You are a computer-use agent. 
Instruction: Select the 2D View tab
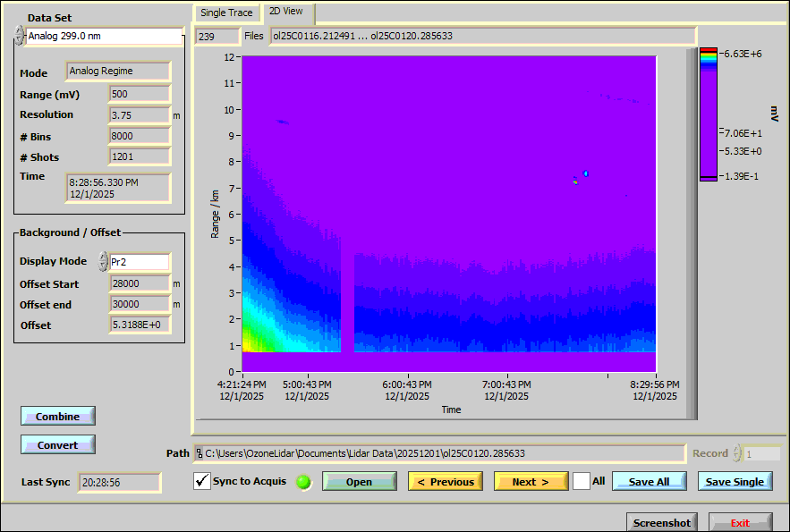(286, 13)
